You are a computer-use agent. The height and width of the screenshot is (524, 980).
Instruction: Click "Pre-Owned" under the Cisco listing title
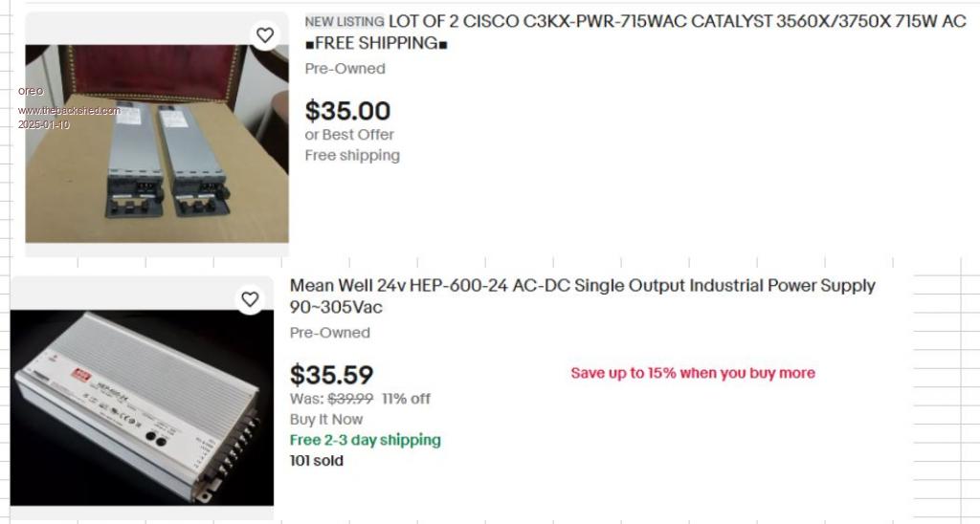pos(345,69)
